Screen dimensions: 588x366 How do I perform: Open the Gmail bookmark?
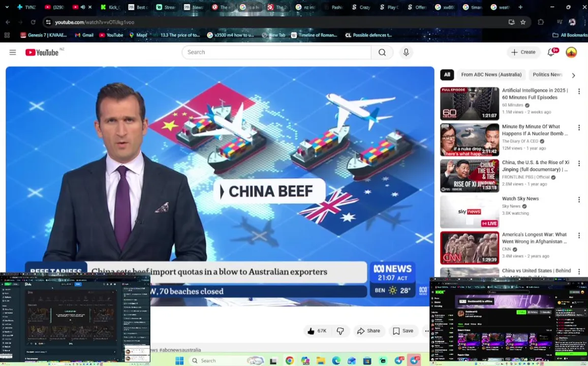(84, 35)
